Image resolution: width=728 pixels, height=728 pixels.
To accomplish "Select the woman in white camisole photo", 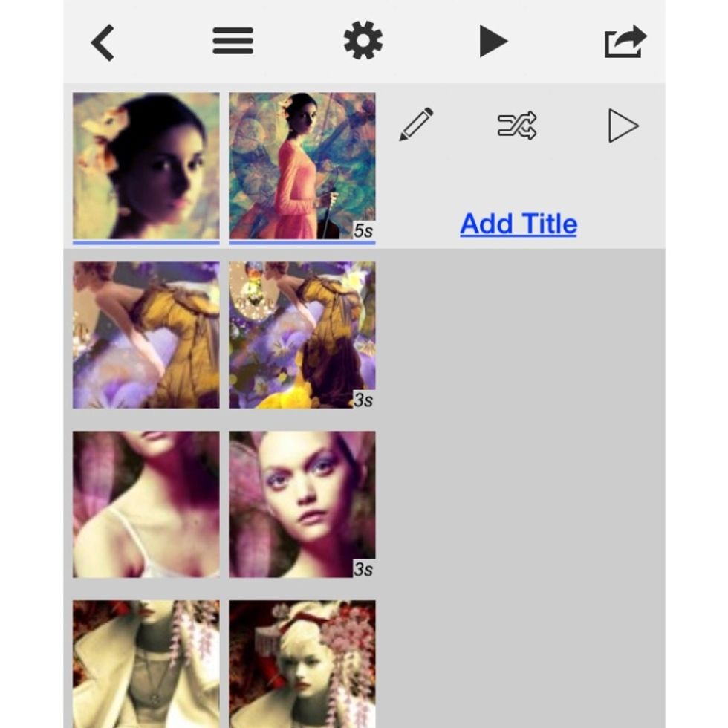I will (146, 504).
